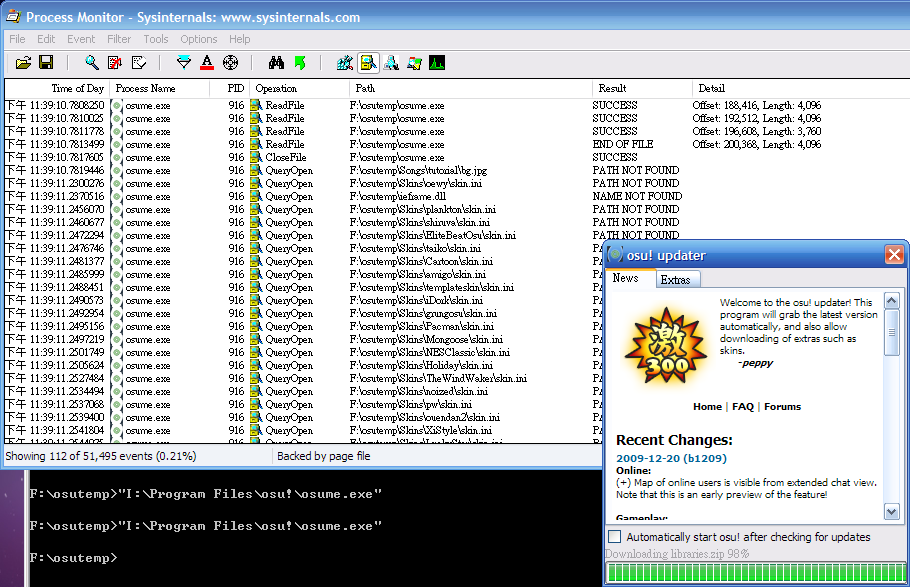
Task: Click the Time of Day column header
Action: 57,88
